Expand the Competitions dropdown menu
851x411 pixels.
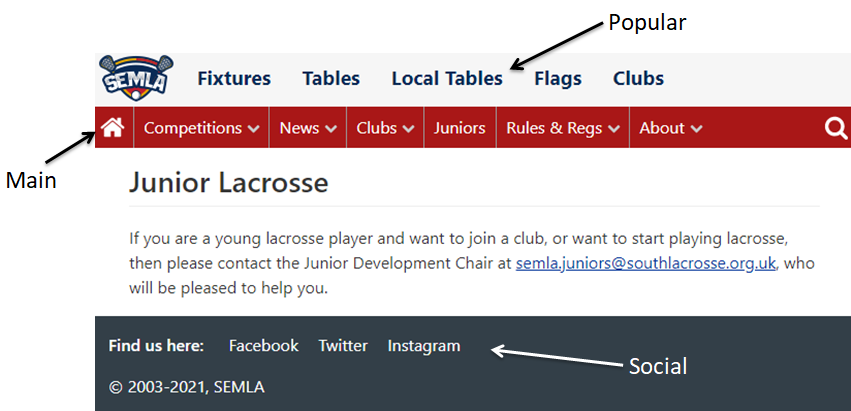pos(201,128)
